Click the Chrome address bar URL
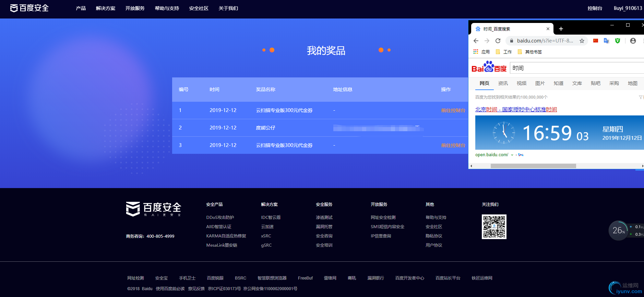This screenshot has width=644, height=297. 545,41
